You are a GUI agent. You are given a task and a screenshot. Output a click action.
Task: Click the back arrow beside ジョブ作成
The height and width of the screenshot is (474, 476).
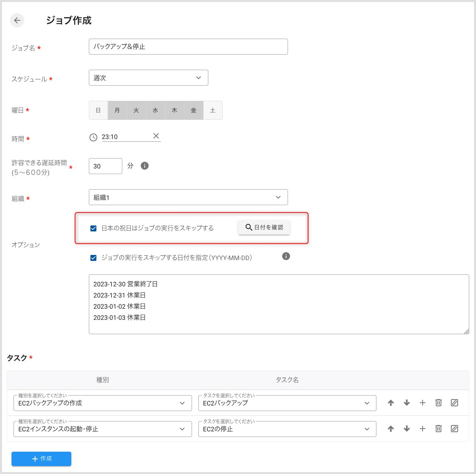(17, 20)
